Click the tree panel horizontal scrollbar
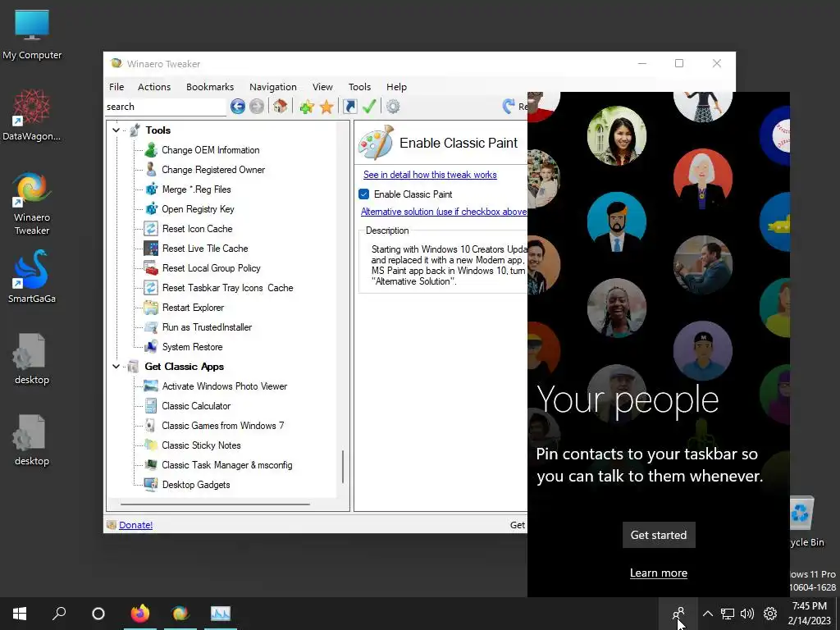 coord(215,504)
